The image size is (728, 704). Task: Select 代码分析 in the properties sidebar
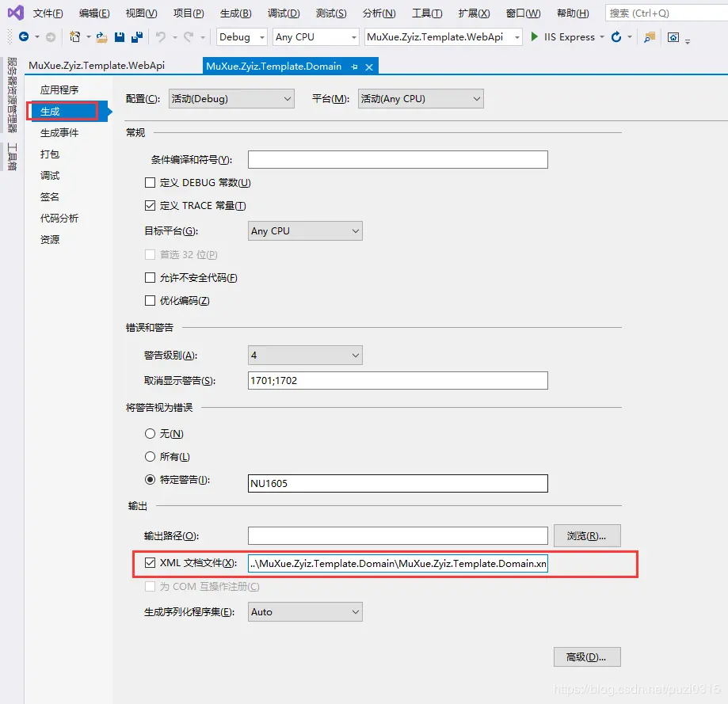[59, 218]
